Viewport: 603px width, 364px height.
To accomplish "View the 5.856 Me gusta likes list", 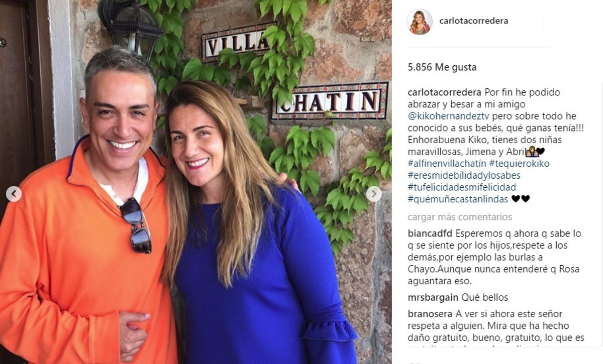I will pos(442,67).
